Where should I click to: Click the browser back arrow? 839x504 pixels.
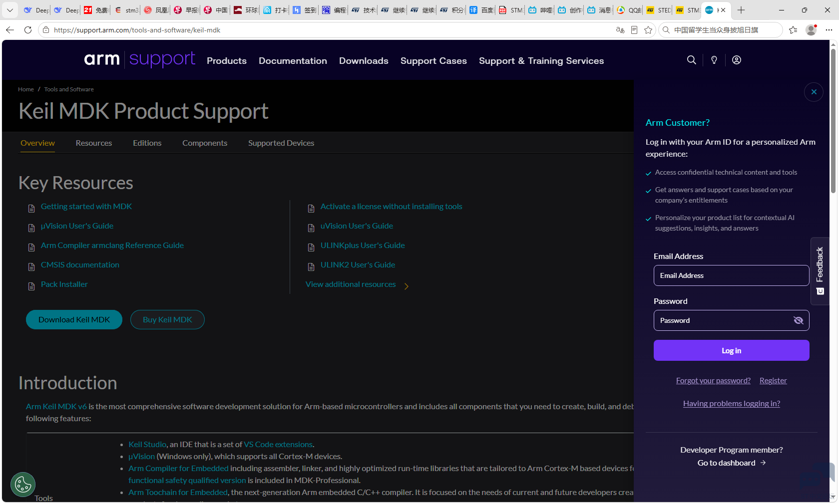pyautogui.click(x=10, y=30)
